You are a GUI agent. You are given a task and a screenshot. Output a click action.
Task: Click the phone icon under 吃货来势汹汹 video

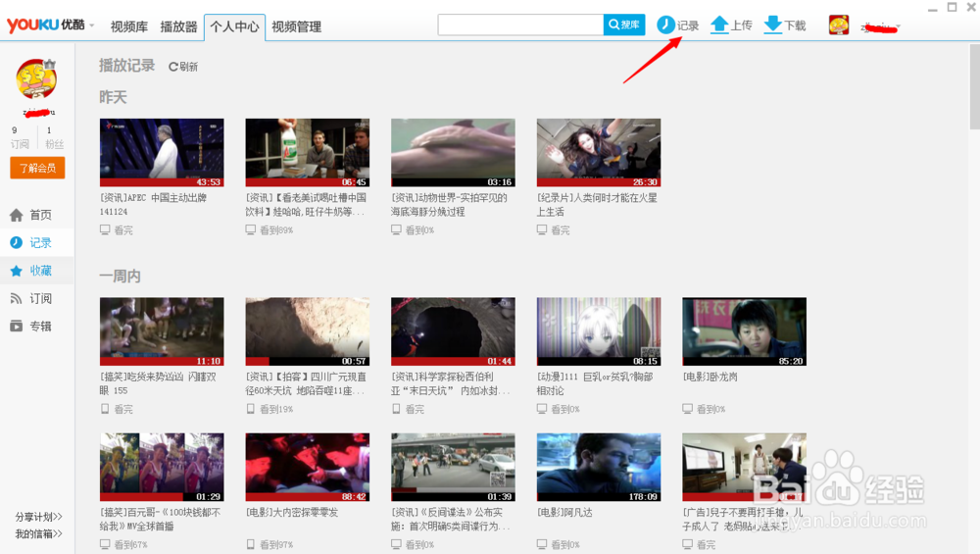[x=105, y=409]
